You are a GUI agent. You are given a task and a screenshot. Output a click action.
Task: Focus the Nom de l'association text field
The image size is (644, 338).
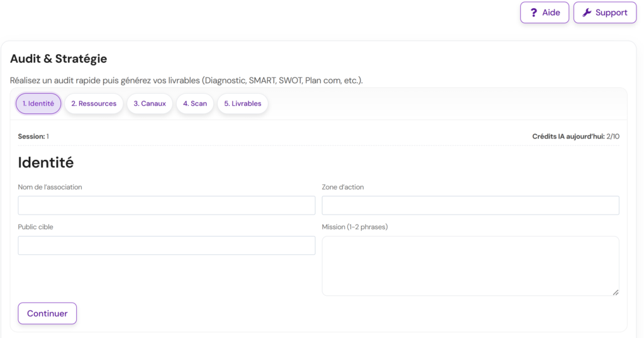click(x=166, y=205)
